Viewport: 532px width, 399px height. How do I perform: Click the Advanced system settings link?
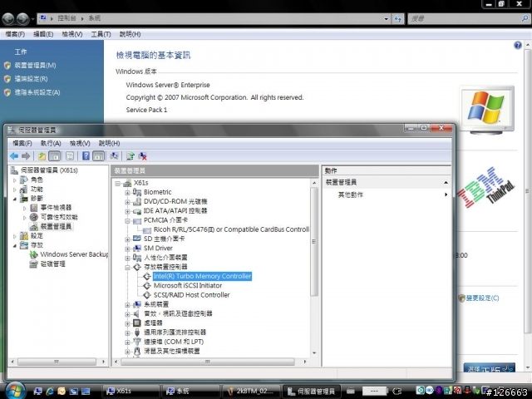coord(37,92)
